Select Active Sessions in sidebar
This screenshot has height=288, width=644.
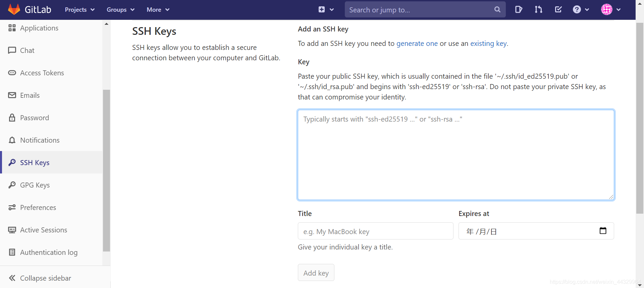coord(44,230)
